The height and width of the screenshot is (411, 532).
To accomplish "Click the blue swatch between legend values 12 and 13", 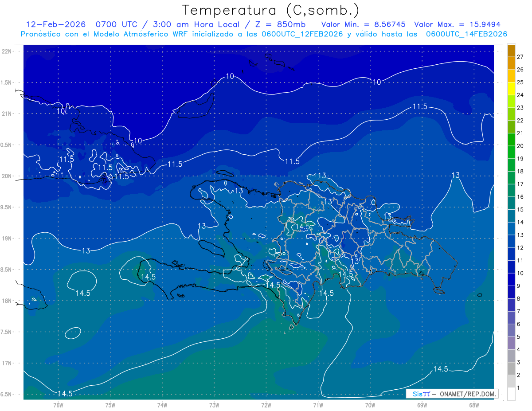I will coord(511,241).
